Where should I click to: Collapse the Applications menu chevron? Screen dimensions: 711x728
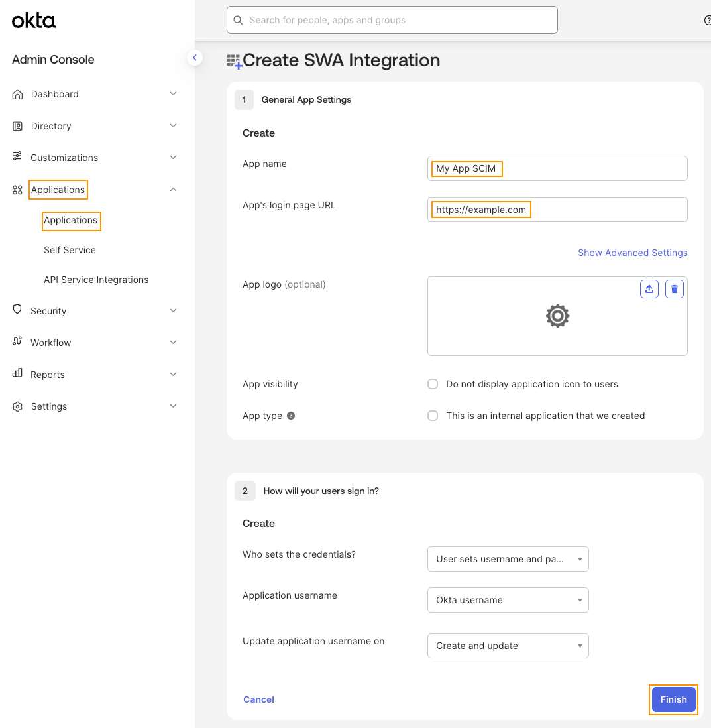click(173, 190)
